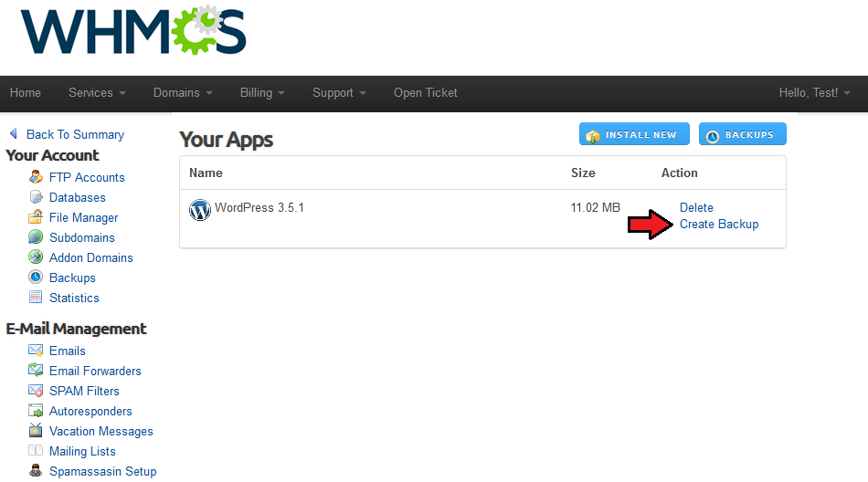Screen dimensions: 868x482
Task: Open the Services dropdown menu
Action: [x=97, y=93]
